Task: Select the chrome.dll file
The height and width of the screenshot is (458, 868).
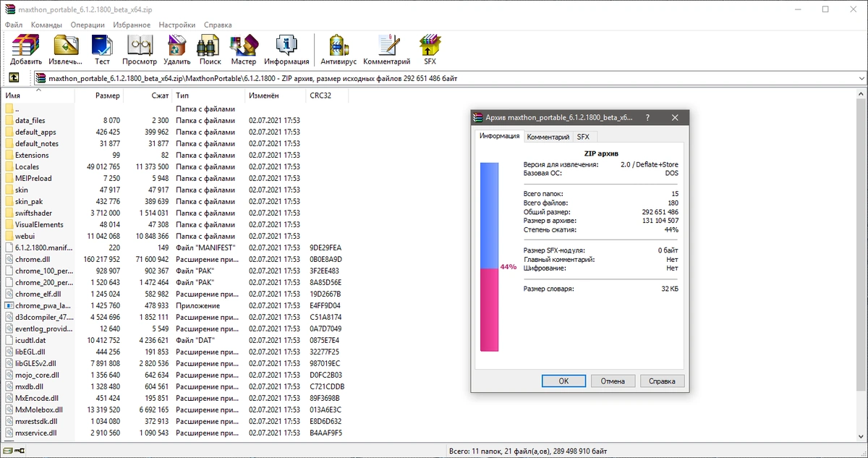Action: [x=33, y=260]
